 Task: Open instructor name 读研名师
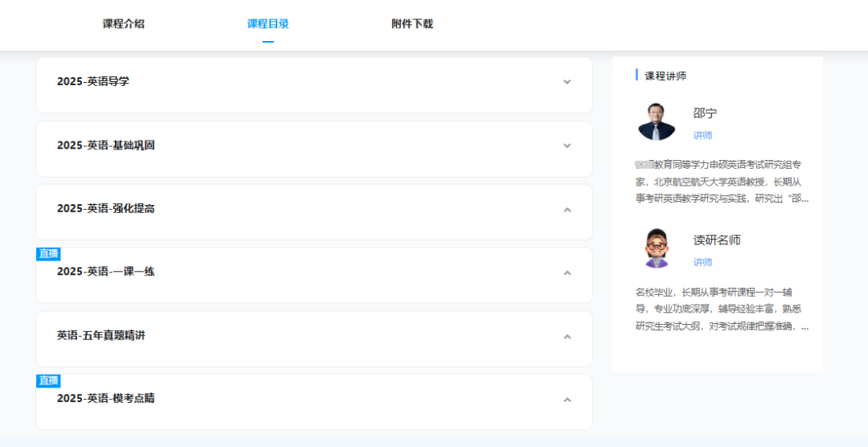pyautogui.click(x=717, y=240)
